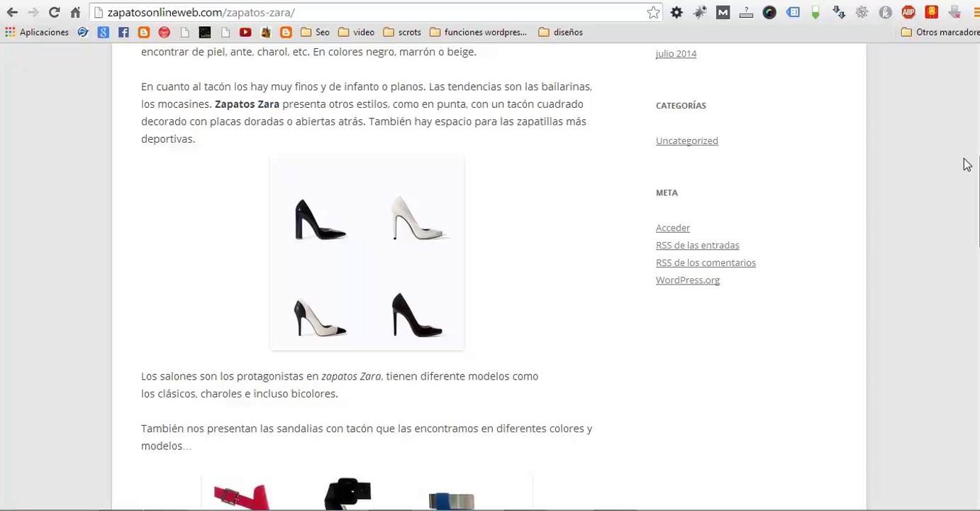Open the black square bookmark icon
980x511 pixels.
pos(205,32)
